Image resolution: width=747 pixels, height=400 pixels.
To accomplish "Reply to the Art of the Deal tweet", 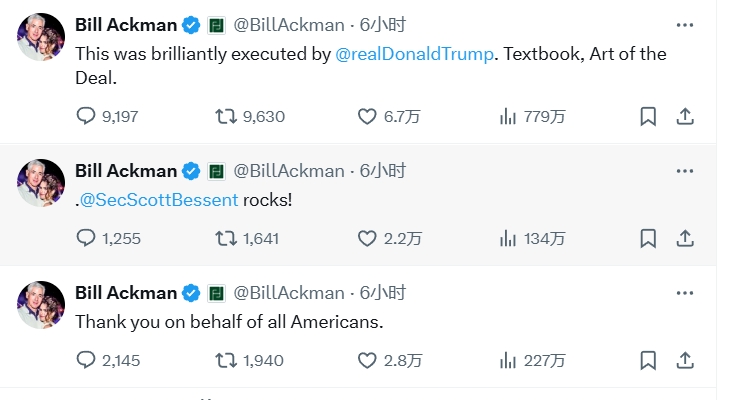I will point(86,116).
